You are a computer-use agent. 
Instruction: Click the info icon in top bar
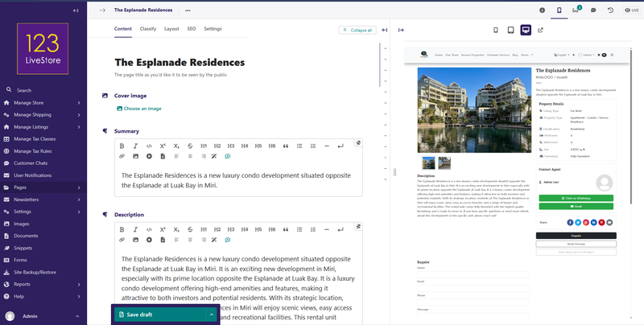point(542,10)
